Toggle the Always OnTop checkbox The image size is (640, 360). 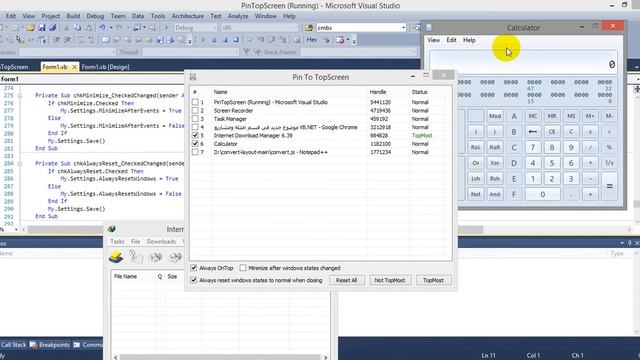[194, 268]
